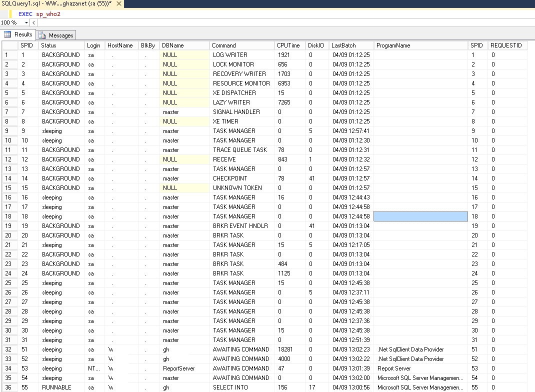Select the REQUESTID column header
Screen dimensions: 535x392
click(x=507, y=45)
